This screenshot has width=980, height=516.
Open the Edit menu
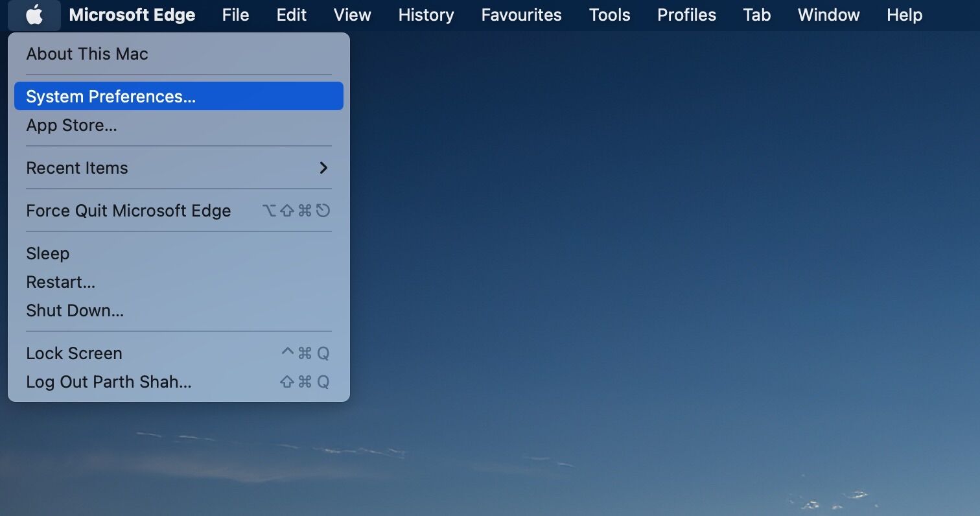(x=292, y=15)
